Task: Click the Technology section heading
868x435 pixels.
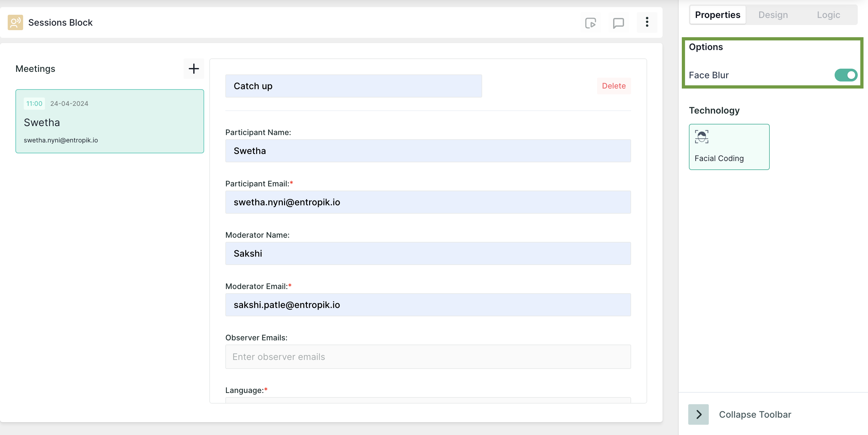Action: [x=714, y=110]
